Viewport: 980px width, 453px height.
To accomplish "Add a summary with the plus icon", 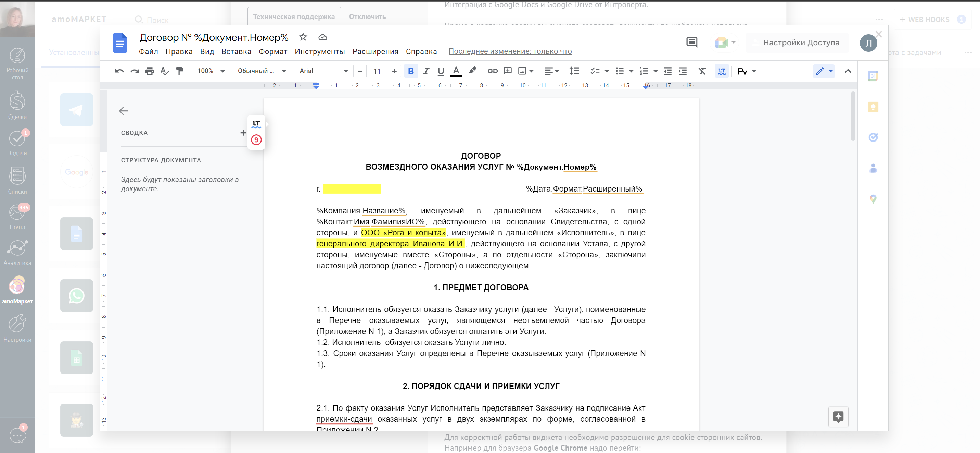I will click(243, 133).
